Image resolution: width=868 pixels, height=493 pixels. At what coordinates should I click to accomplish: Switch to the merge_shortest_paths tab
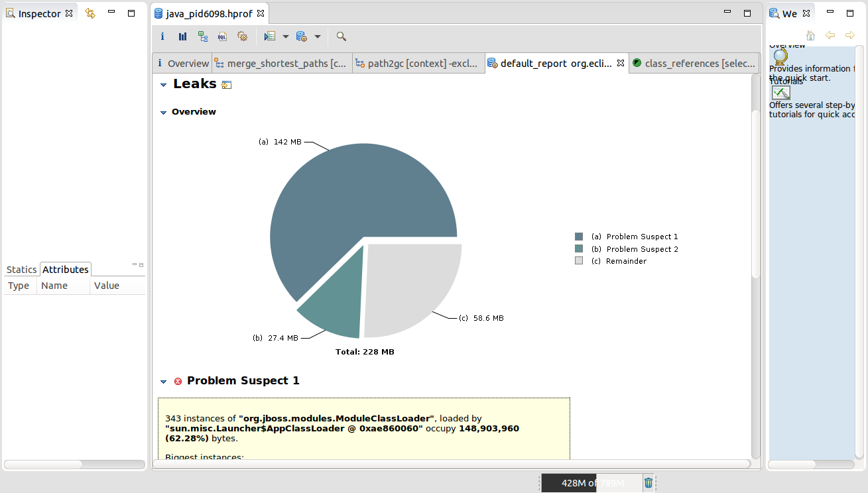coord(282,64)
